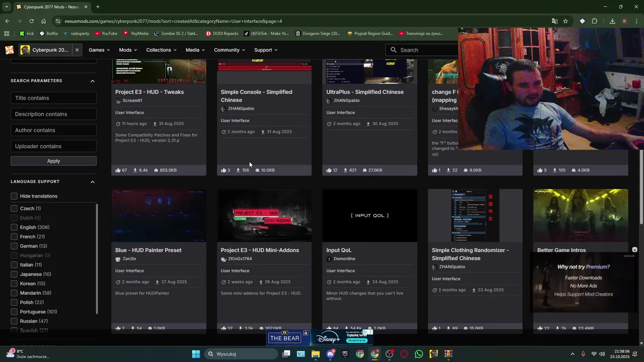The height and width of the screenshot is (362, 644).
Task: Open File Explorer from the taskbar
Action: pyautogui.click(x=315, y=354)
